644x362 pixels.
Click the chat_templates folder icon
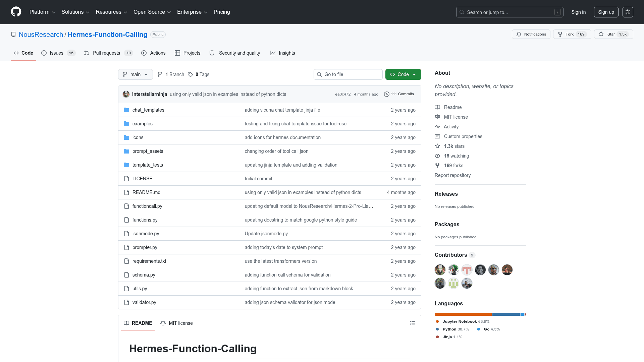(126, 110)
